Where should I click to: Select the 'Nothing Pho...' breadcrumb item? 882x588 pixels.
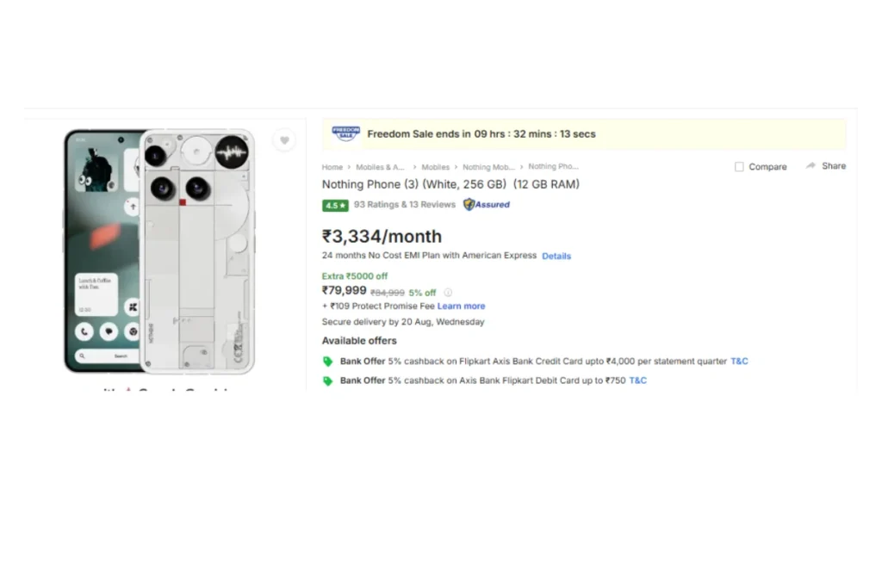tap(553, 167)
